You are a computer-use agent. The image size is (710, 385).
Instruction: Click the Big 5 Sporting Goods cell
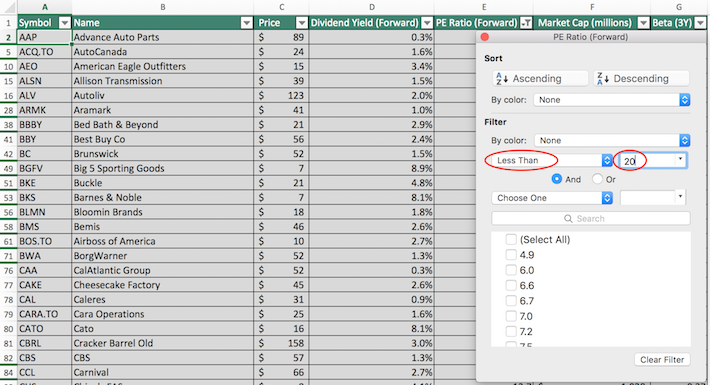(163, 168)
